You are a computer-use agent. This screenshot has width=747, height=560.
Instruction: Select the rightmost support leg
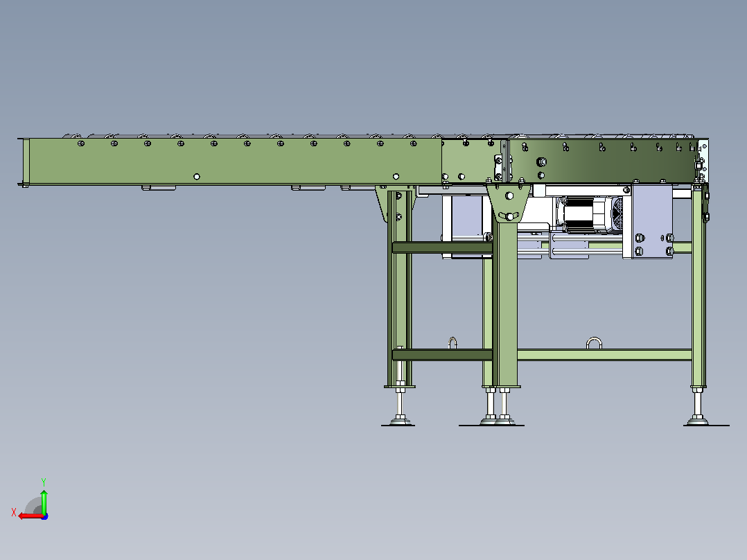tap(698, 286)
